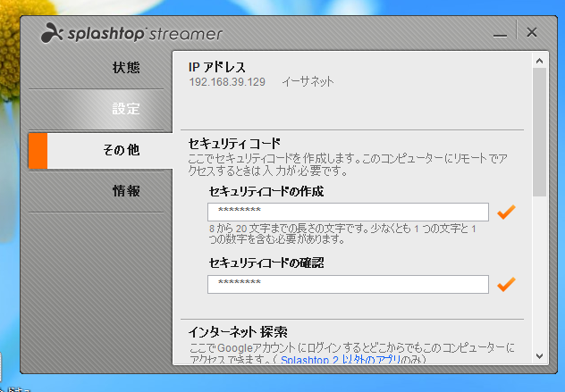Click the インターネット探索 heading

coord(238,332)
